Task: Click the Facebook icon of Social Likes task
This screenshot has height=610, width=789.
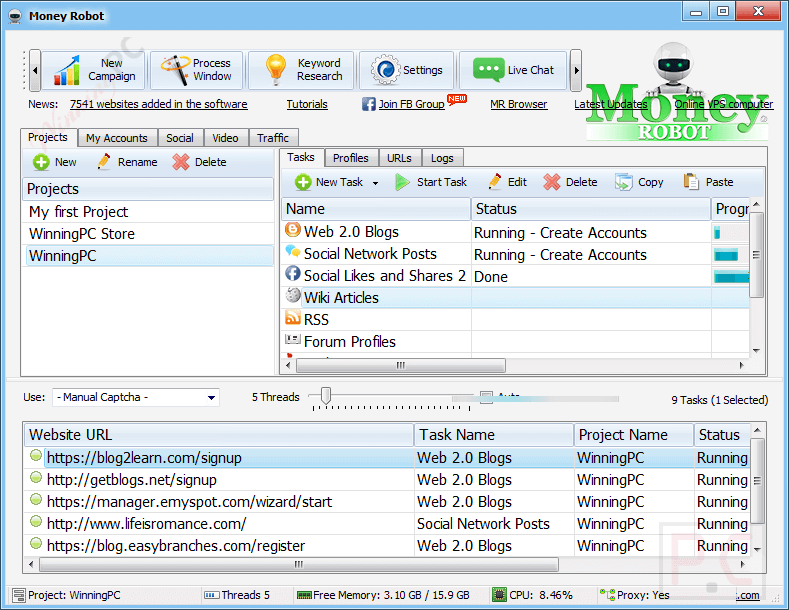Action: click(293, 274)
